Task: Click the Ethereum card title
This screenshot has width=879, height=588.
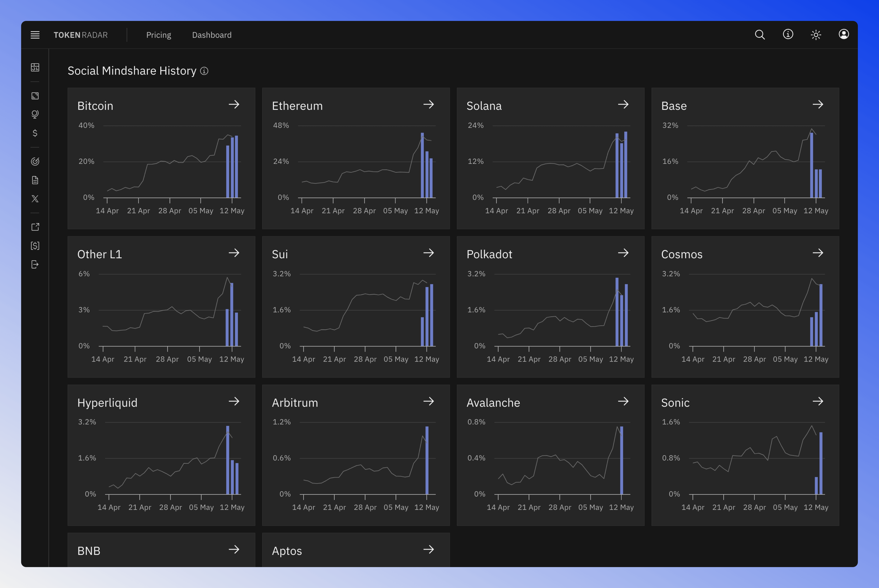Action: pyautogui.click(x=297, y=106)
